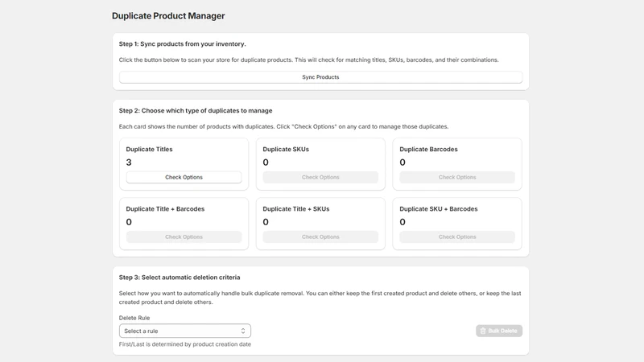Image resolution: width=644 pixels, height=362 pixels.
Task: Click the First/Last creation date hint text
Action: pyautogui.click(x=185, y=344)
